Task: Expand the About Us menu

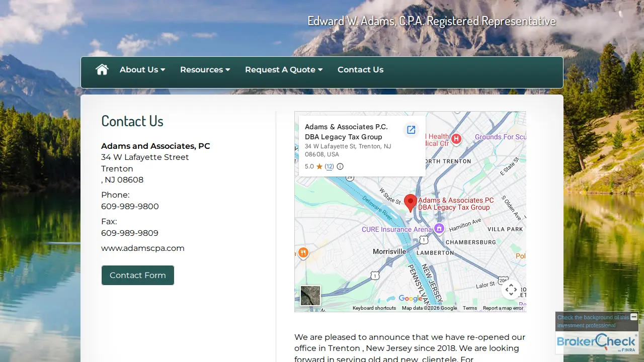Action: click(x=142, y=70)
